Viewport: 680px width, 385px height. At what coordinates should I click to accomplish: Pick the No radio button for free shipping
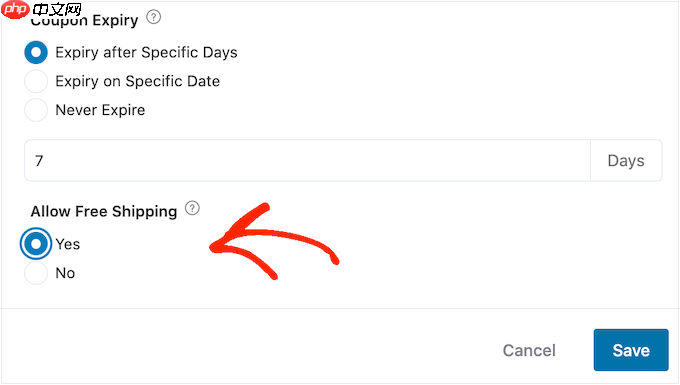pyautogui.click(x=36, y=273)
